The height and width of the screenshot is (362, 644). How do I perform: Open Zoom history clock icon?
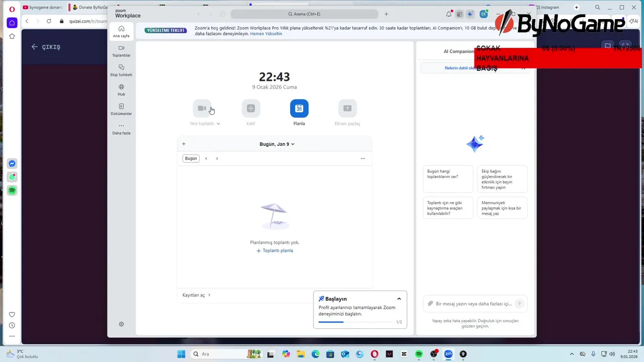coord(223,14)
